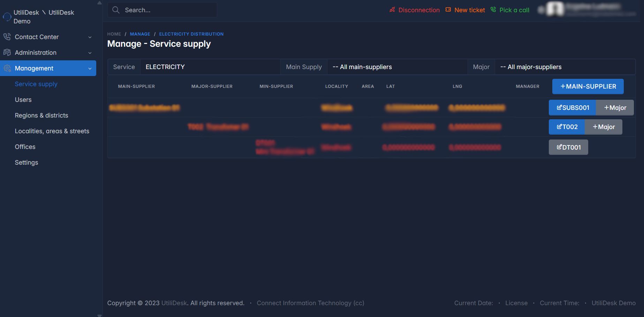The width and height of the screenshot is (644, 317).
Task: Click the Contact Center phone icon
Action: tap(7, 37)
